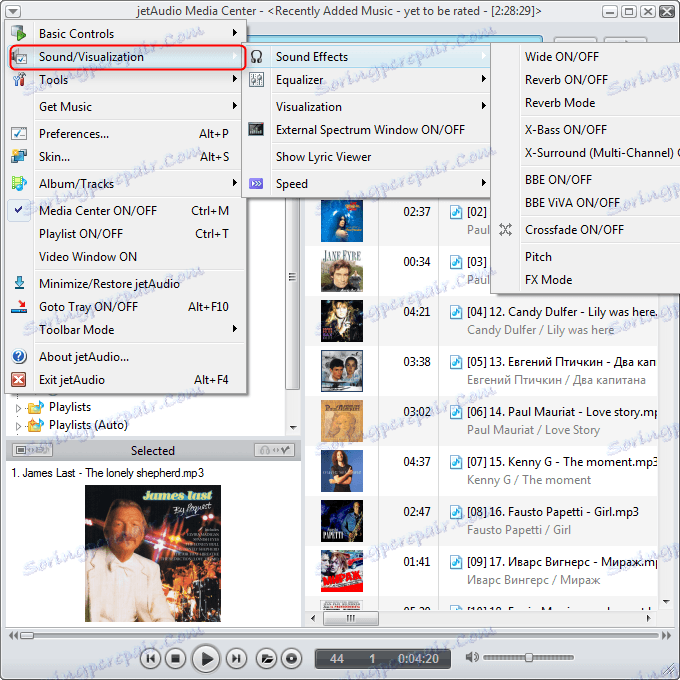The image size is (680, 680).
Task: Expand the Album/Tracks submenu
Action: coord(235,183)
